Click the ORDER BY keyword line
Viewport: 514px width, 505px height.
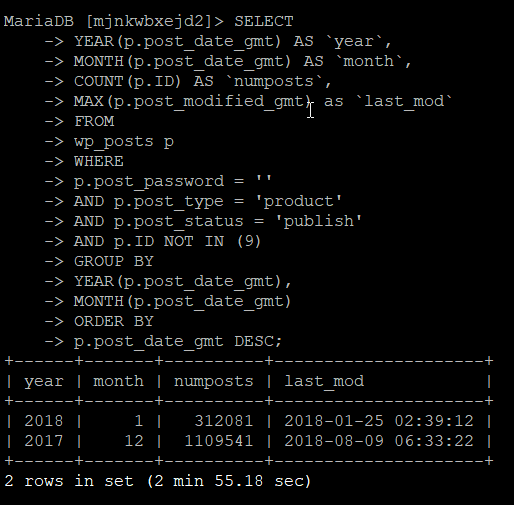click(114, 322)
